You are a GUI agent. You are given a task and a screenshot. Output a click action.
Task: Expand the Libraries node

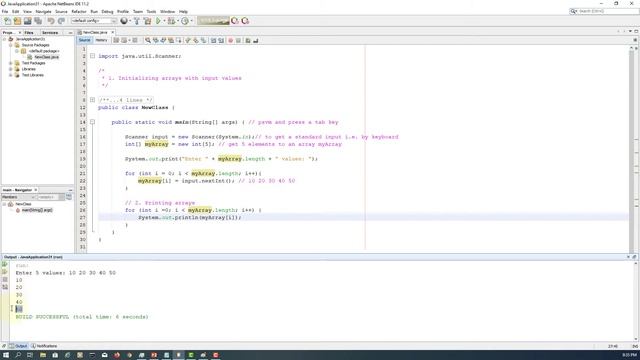click(x=11, y=69)
